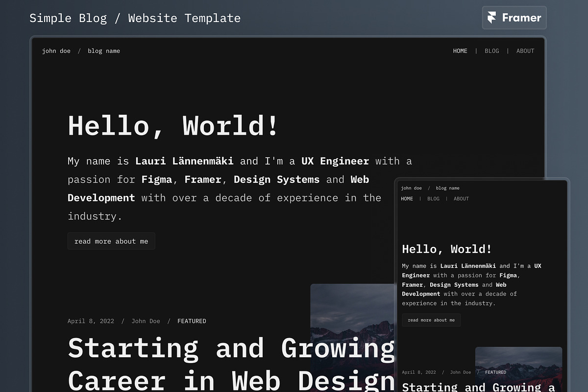Viewport: 588px width, 392px height.
Task: Click 'blog name' in the mobile preview header
Action: coord(447,188)
